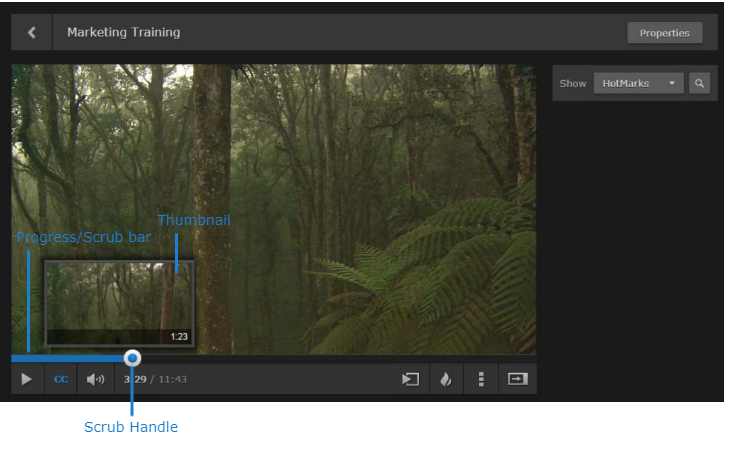This screenshot has height=455, width=743.
Task: Toggle the theater mode icon
Action: pos(517,379)
